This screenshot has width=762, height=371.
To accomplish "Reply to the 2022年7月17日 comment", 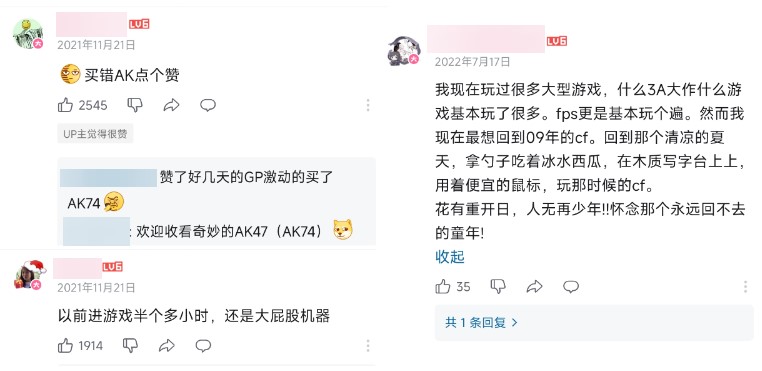I will click(571, 286).
